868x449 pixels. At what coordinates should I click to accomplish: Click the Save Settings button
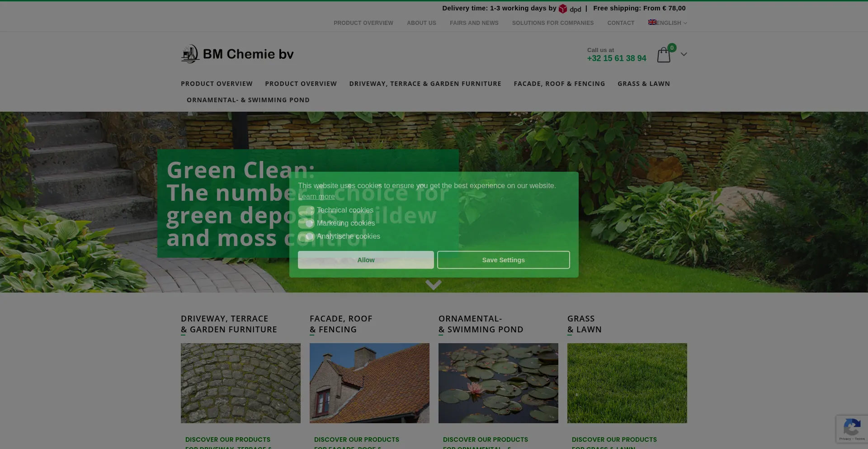coord(503,260)
